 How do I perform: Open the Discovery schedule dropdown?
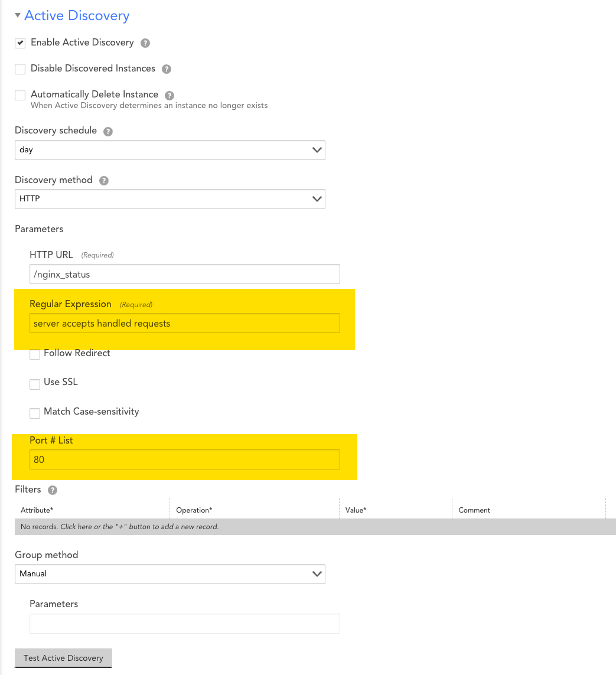(x=170, y=150)
